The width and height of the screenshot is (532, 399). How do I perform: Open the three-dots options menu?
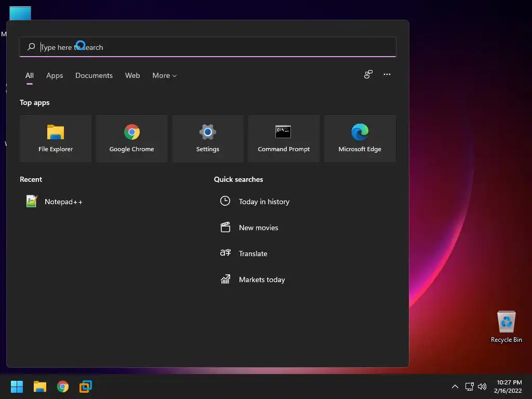pyautogui.click(x=387, y=74)
